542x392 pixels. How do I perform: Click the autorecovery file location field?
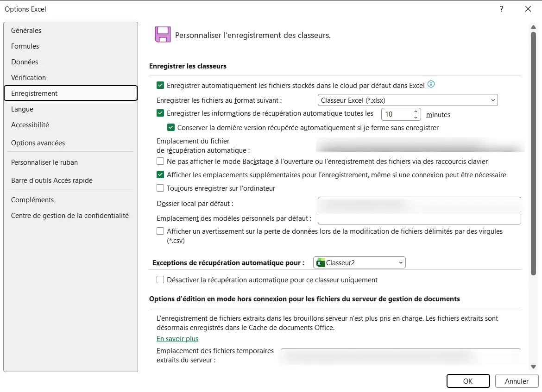click(420, 145)
